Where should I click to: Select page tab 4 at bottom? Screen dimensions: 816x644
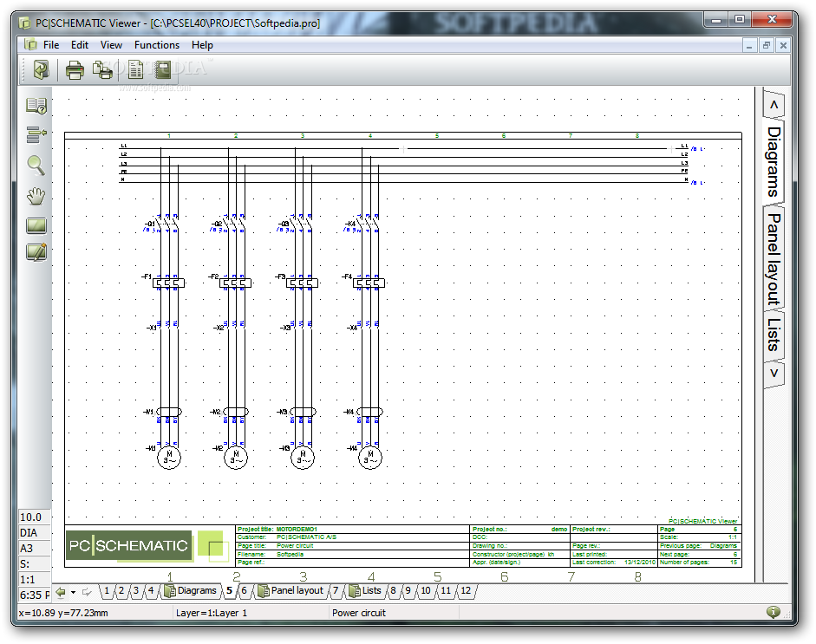click(x=150, y=591)
